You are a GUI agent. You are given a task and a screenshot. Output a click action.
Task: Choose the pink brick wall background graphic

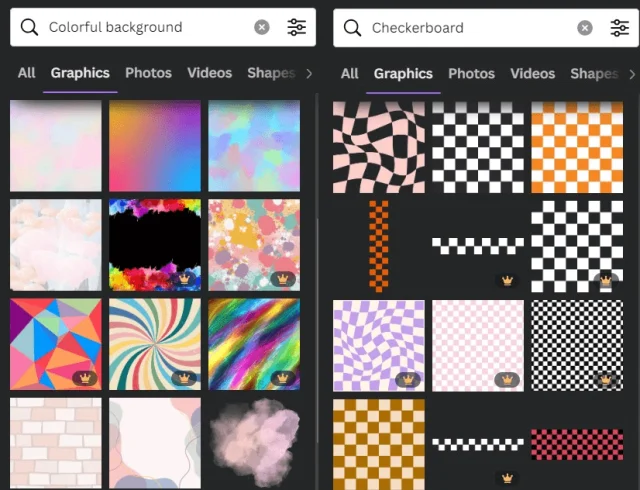pos(56,443)
